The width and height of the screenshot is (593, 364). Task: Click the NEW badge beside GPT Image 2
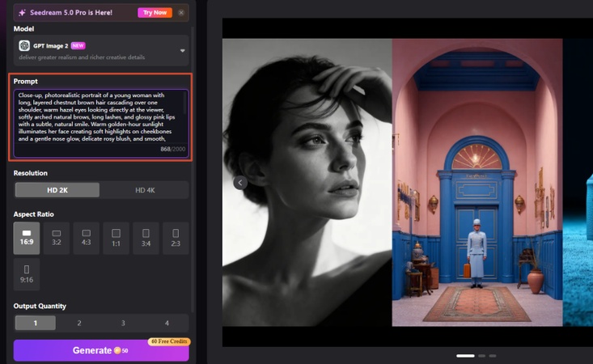(x=78, y=45)
